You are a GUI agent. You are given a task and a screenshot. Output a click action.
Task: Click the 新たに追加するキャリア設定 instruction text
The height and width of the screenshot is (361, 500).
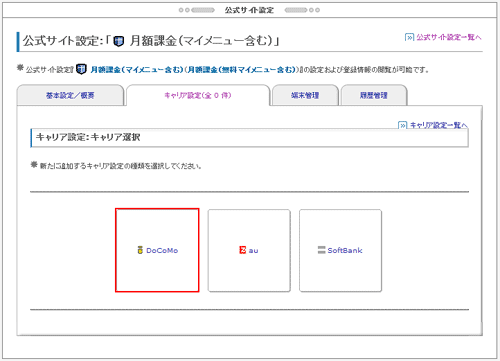121,166
